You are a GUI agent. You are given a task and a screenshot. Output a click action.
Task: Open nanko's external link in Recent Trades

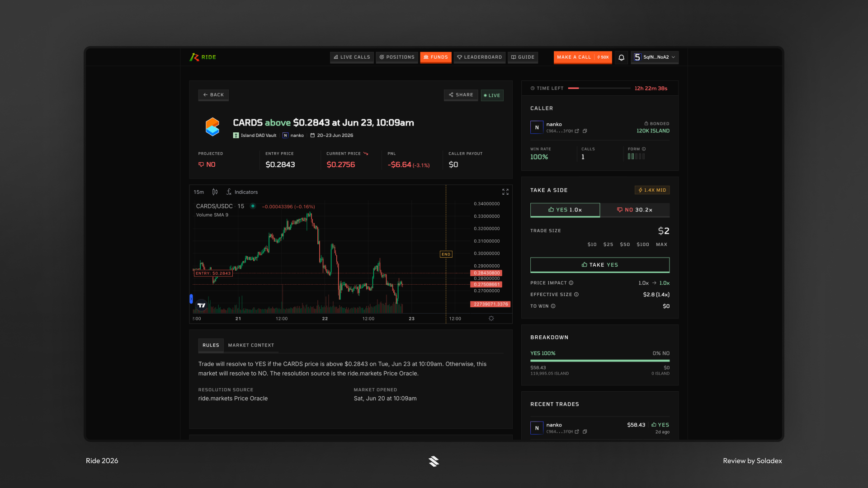(577, 432)
